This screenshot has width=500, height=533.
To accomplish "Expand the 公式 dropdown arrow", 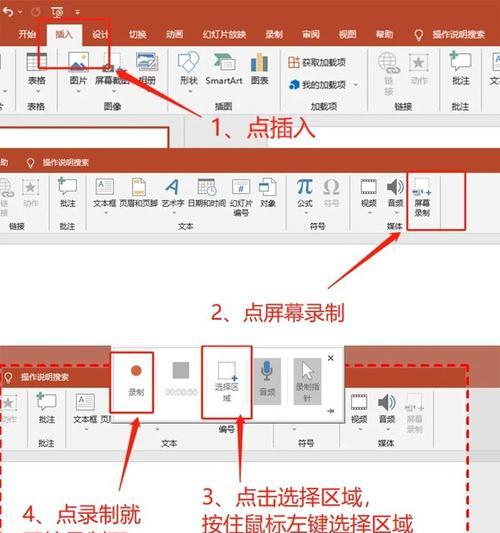I will 306,213.
